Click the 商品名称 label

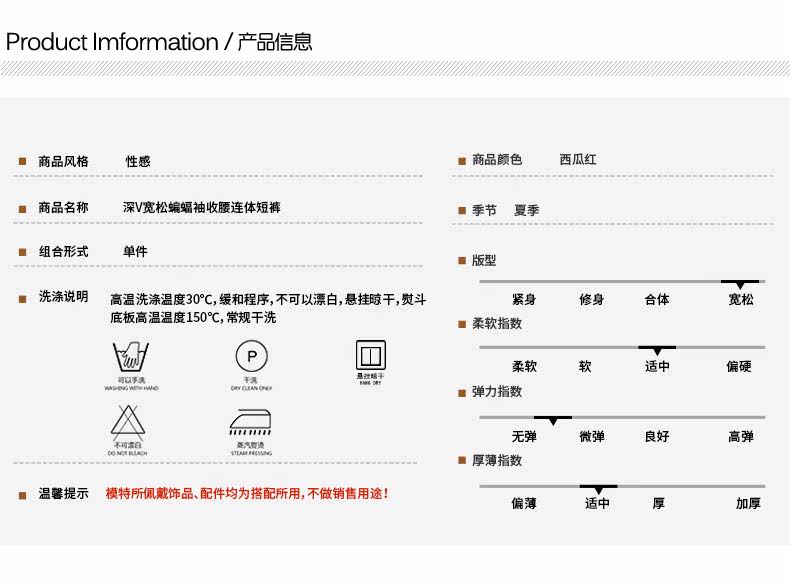pos(63,207)
